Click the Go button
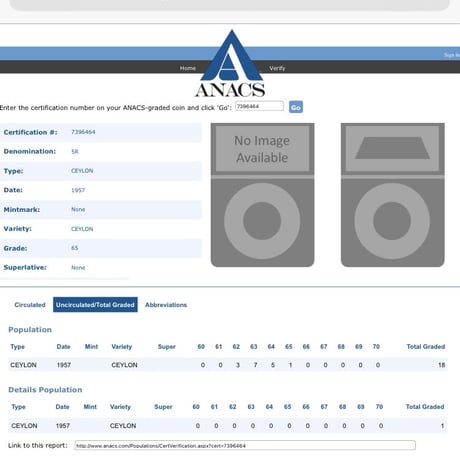Viewport: 460px width, 460px height. [296, 107]
